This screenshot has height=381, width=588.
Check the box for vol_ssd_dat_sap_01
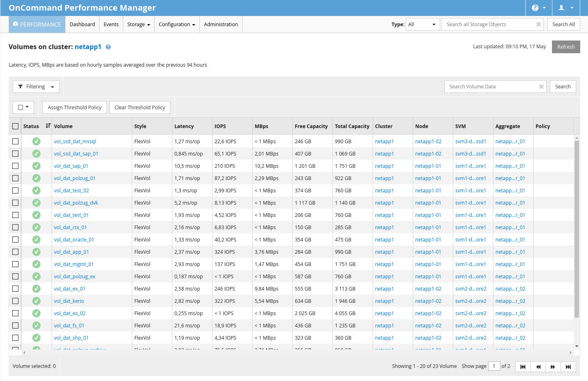click(16, 153)
